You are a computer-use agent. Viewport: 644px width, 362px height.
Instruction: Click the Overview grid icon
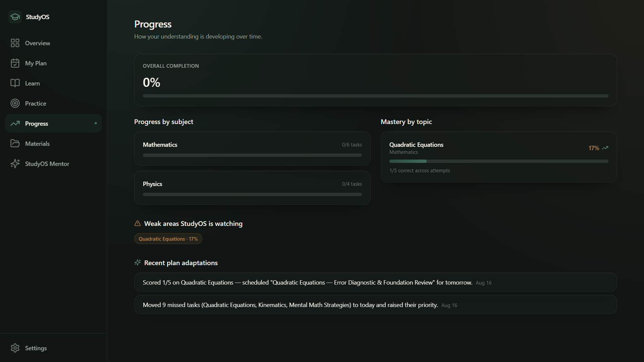point(15,43)
